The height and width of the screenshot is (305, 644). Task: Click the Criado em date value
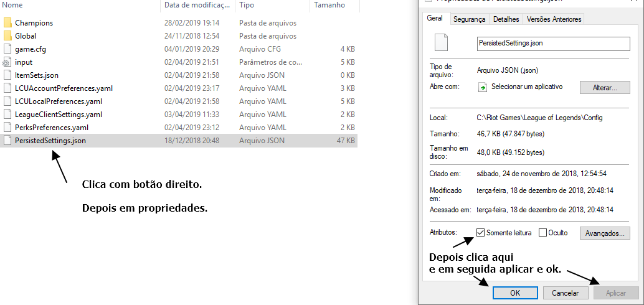tap(542, 174)
